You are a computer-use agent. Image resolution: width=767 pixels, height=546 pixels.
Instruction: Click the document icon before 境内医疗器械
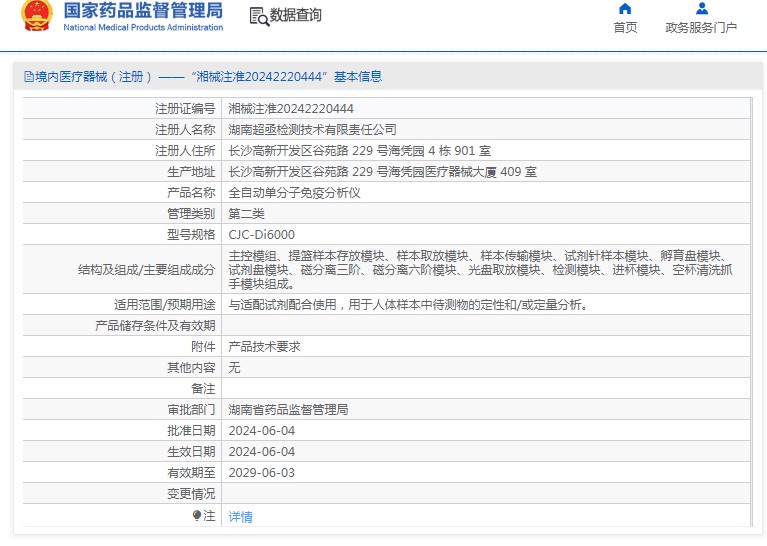pos(29,76)
